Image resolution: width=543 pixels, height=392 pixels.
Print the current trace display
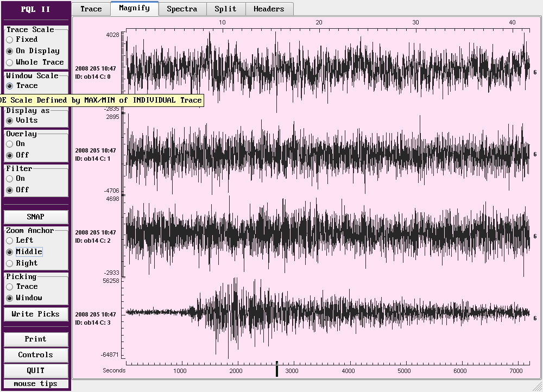tap(36, 339)
